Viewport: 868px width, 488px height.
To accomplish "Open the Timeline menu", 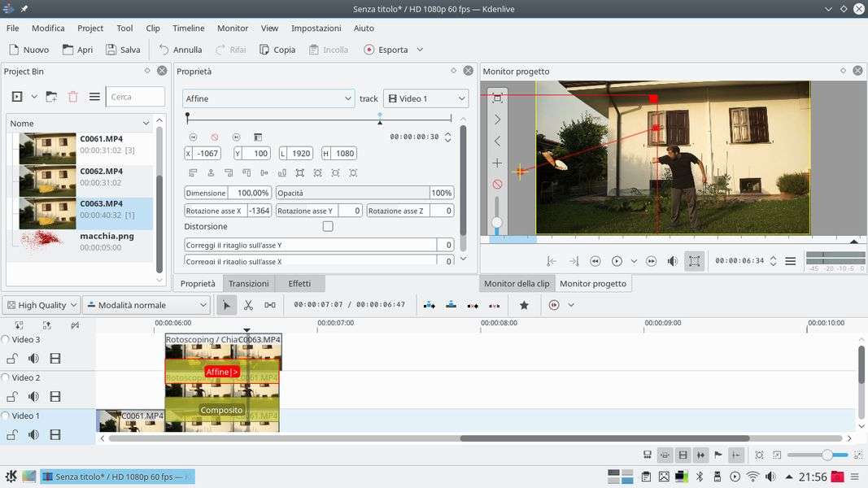I will pos(189,28).
